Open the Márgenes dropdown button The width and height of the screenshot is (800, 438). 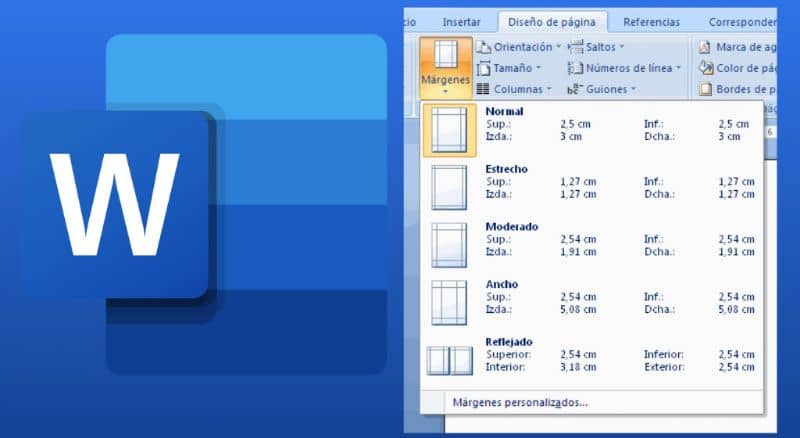(x=445, y=68)
